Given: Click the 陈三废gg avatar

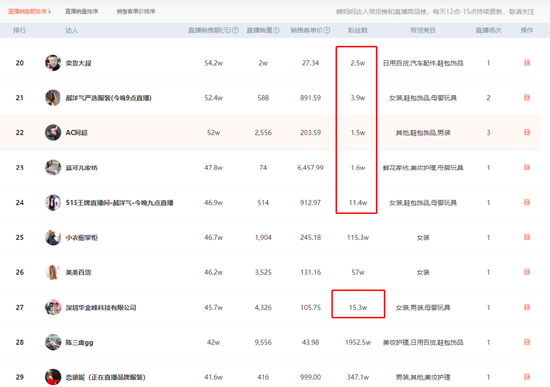Looking at the screenshot, I should [x=53, y=342].
